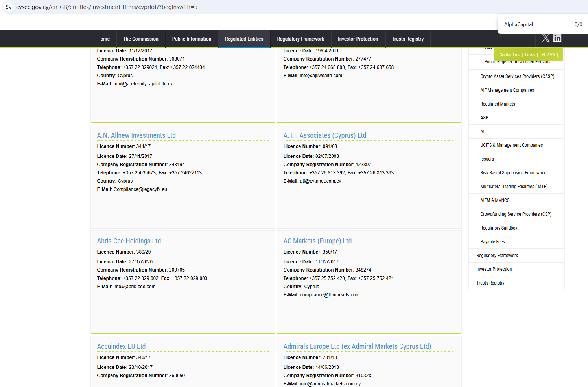Select the Investor Protection nav item
Screen dimensions: 588x387
[x=358, y=39]
